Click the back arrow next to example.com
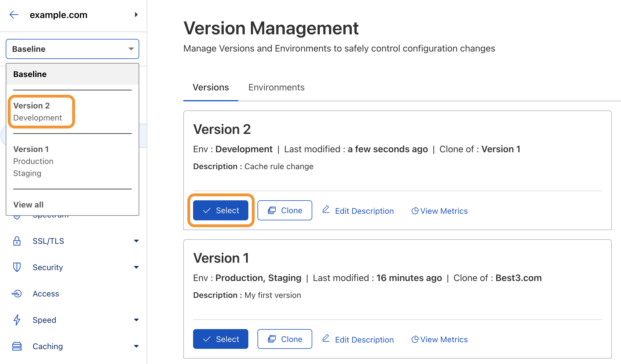 pyautogui.click(x=13, y=15)
